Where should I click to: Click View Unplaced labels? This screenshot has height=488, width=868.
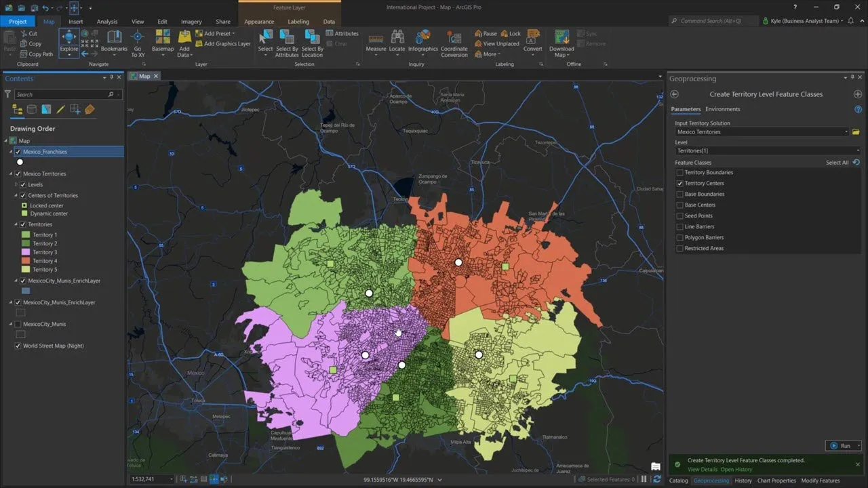[496, 43]
